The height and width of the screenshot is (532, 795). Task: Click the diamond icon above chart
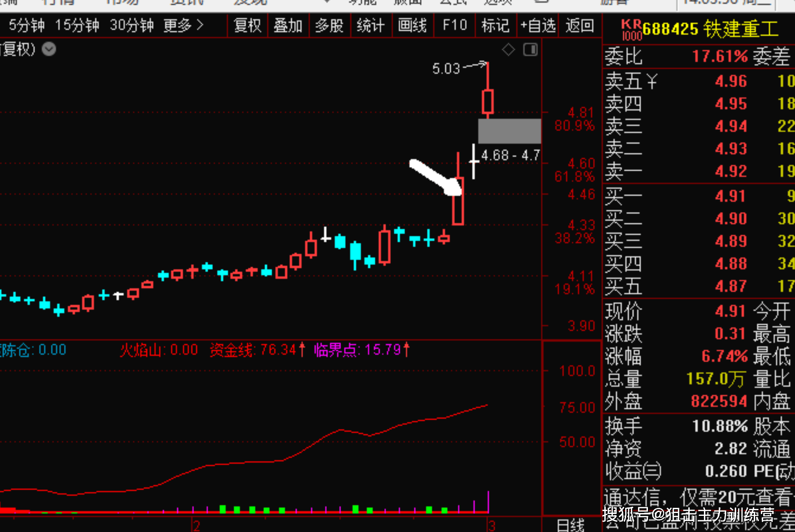[x=508, y=49]
